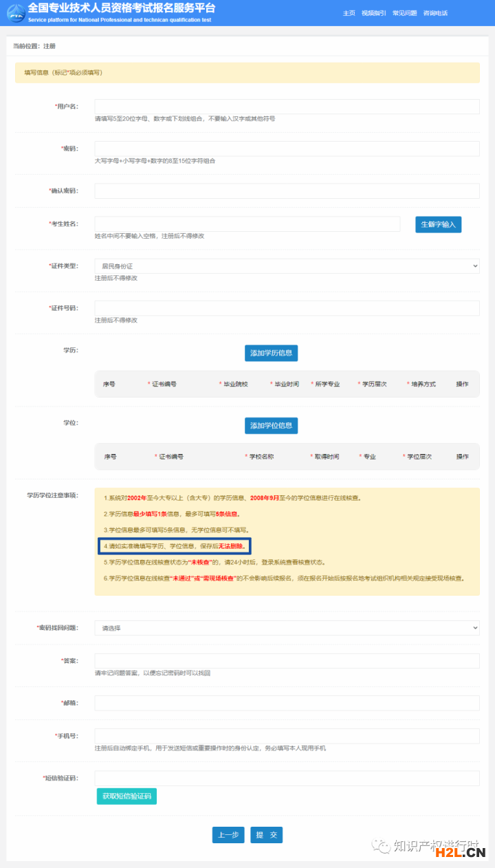
Task: Click the 证件号码 input field
Action: point(287,307)
